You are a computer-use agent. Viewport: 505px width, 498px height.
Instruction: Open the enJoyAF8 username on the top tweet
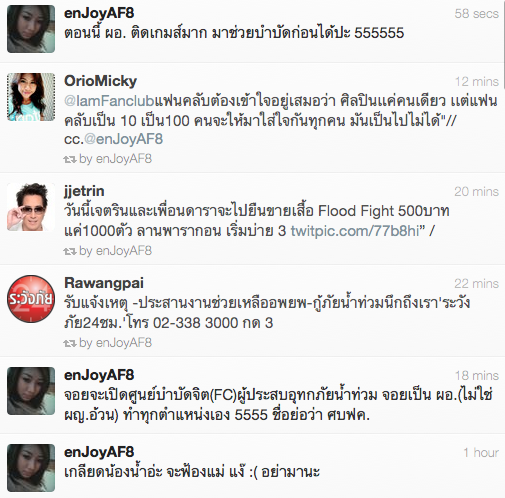point(99,13)
